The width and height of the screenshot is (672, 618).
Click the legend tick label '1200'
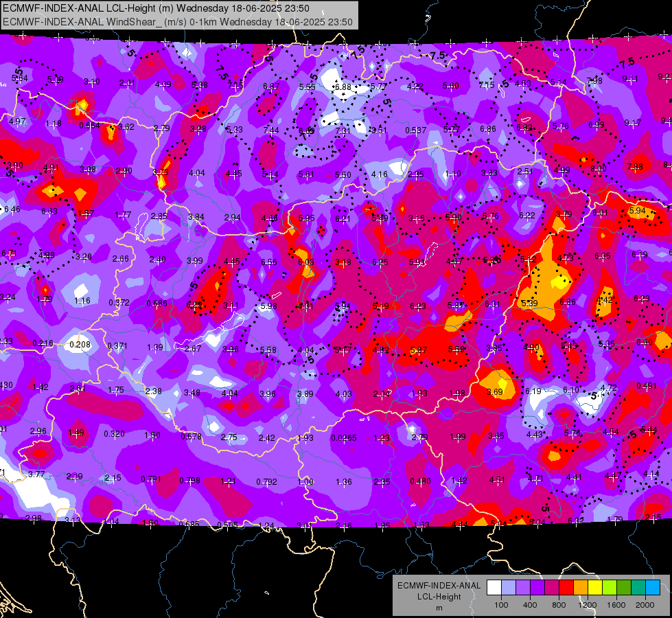(588, 605)
